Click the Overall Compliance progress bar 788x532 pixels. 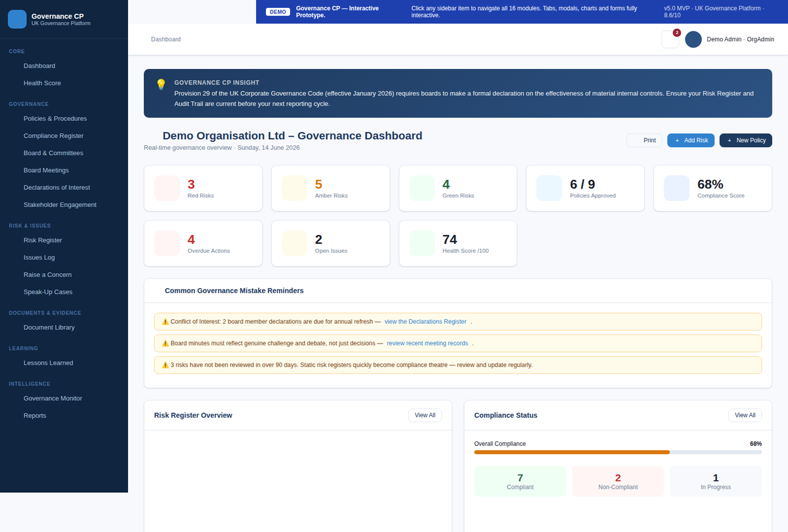pos(618,453)
